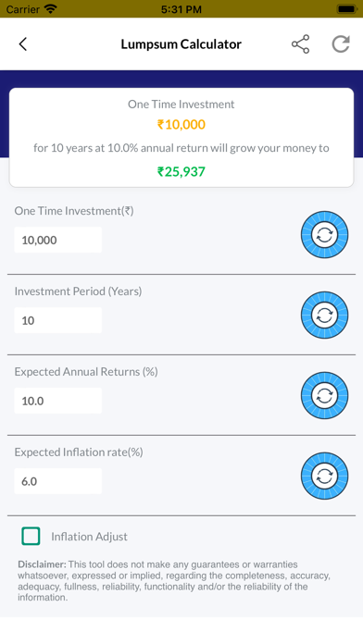The image size is (363, 644).
Task: Click the Inflation Adjust label text
Action: [x=89, y=537]
